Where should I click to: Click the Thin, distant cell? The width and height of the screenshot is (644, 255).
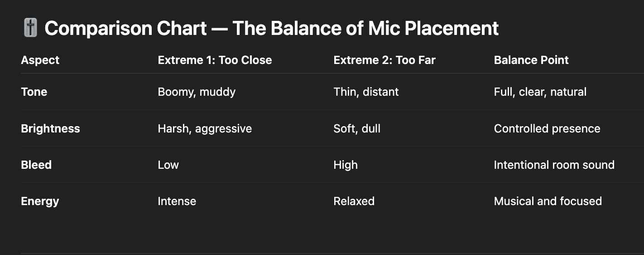click(366, 92)
